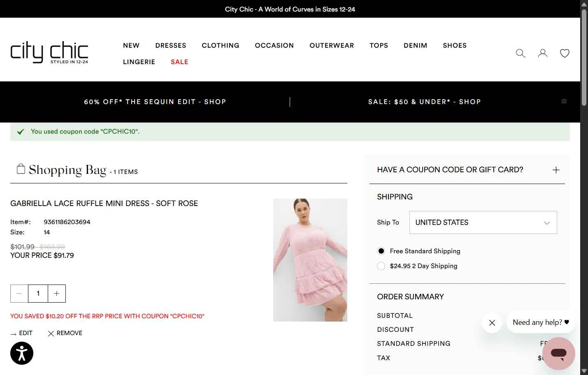Click the shopping bag icon beside heading
Screen dimensions: 588x375
click(21, 169)
